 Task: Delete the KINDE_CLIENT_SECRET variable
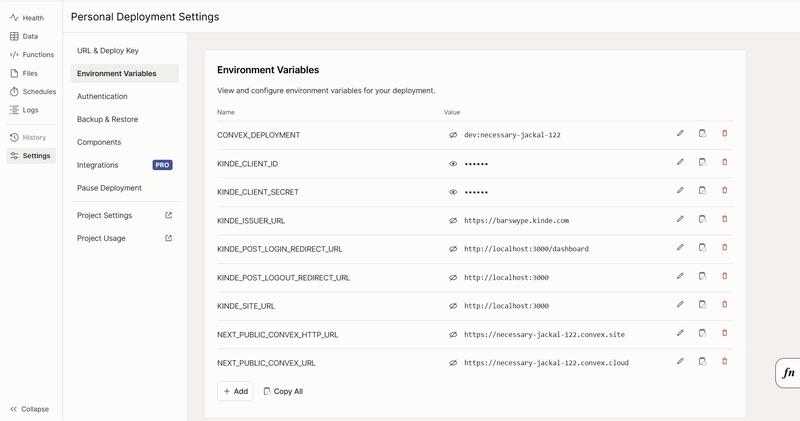(724, 190)
